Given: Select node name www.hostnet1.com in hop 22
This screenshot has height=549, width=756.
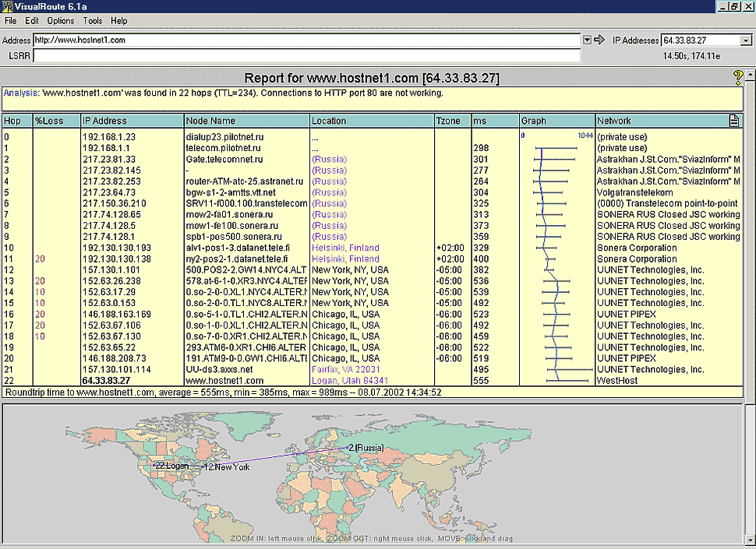Looking at the screenshot, I should tap(224, 381).
